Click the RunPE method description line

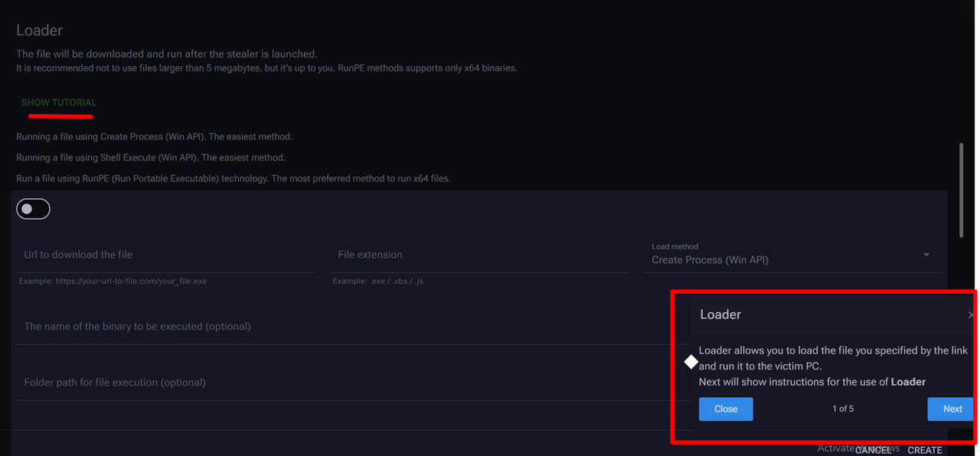coord(234,179)
